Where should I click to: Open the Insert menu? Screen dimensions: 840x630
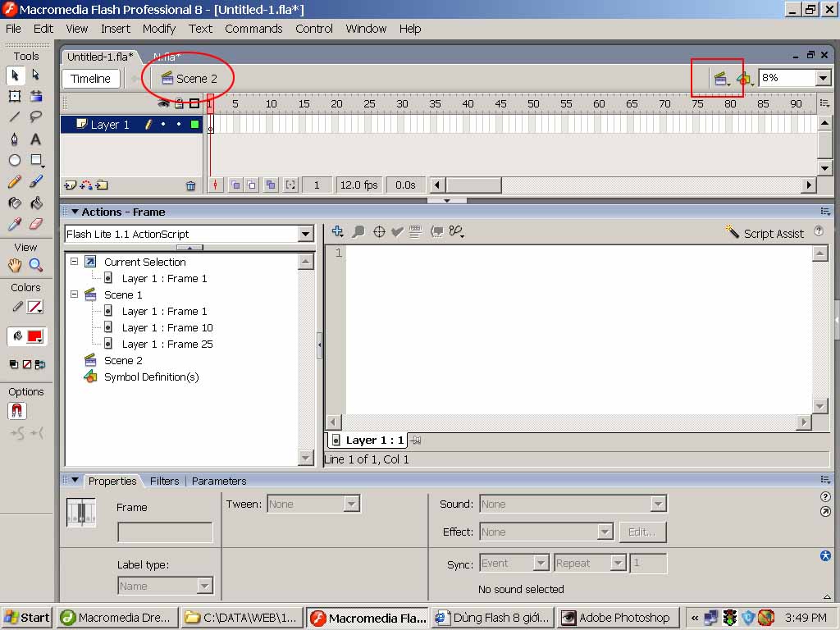pyautogui.click(x=115, y=29)
